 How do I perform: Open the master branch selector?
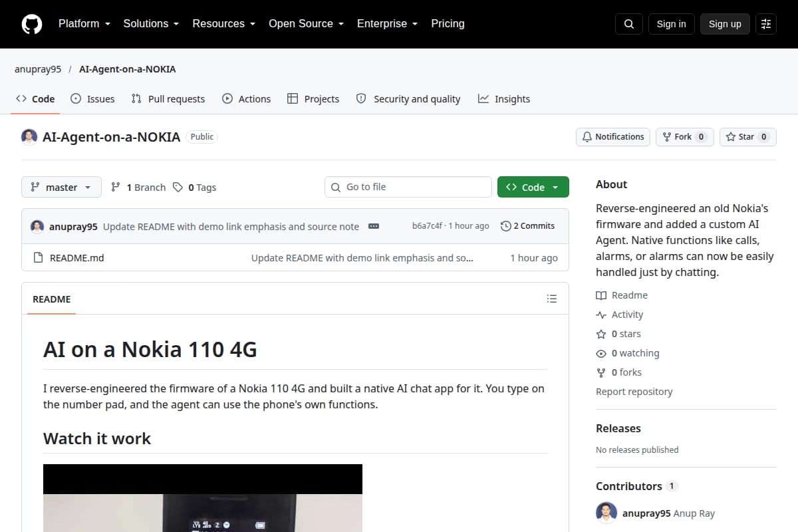[x=61, y=188]
